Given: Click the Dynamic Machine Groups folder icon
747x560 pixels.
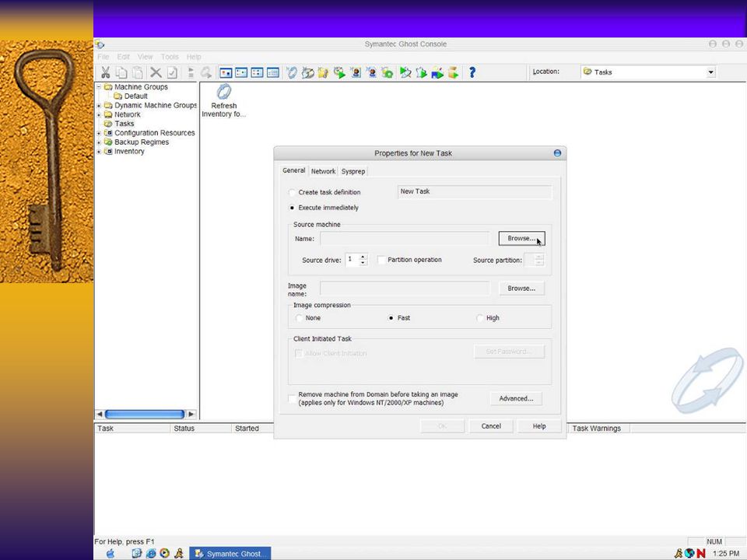Looking at the screenshot, I should click(108, 105).
